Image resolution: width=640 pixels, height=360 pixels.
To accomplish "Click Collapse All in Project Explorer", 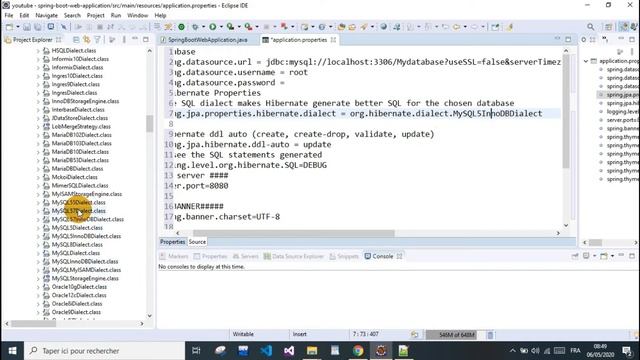I will click(76, 40).
